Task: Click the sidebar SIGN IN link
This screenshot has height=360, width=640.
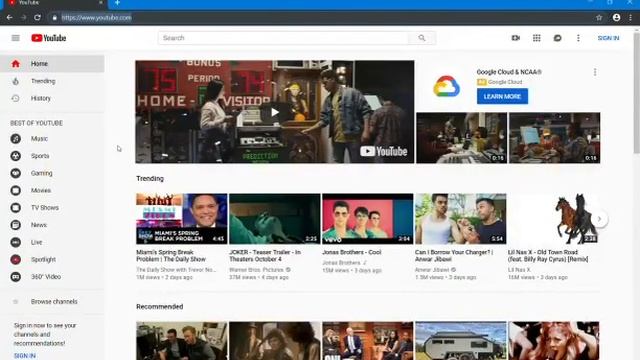Action: 24,356
